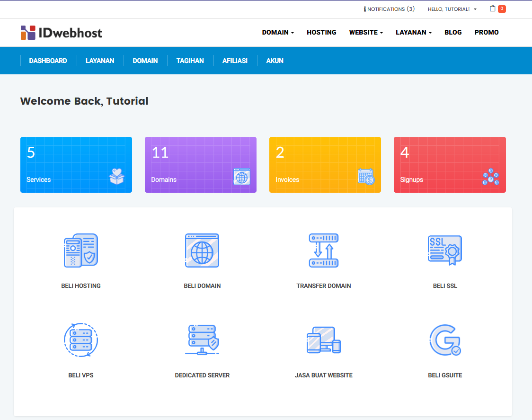The image size is (532, 420).
Task: Click the Signups network people icon
Action: [491, 177]
